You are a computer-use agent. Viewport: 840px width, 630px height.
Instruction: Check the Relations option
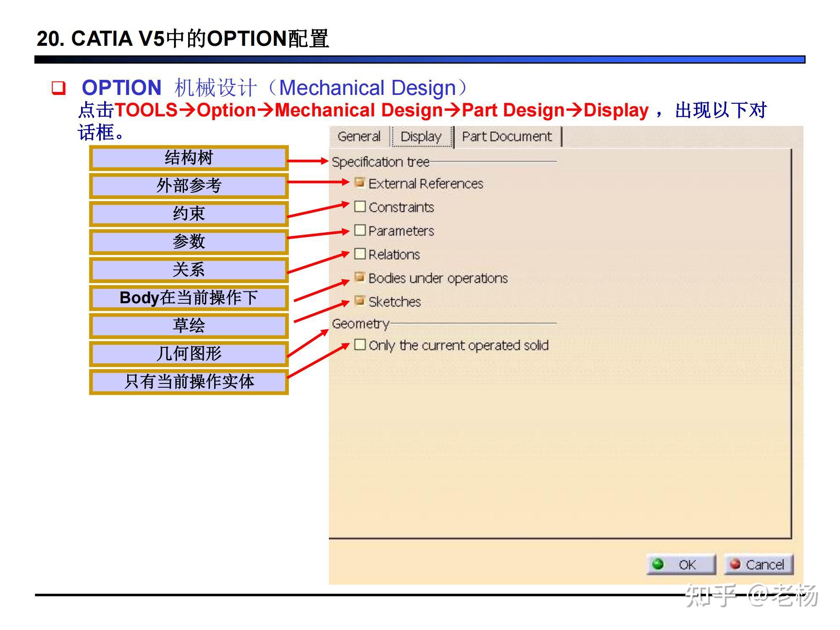tap(360, 254)
